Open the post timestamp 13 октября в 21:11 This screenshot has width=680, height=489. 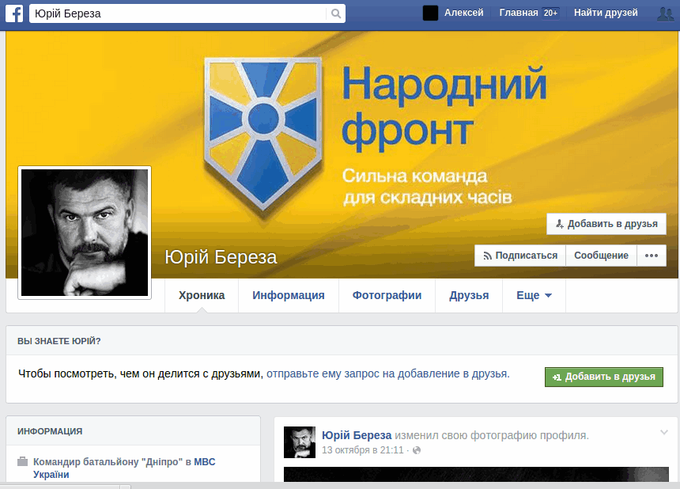coord(363,450)
